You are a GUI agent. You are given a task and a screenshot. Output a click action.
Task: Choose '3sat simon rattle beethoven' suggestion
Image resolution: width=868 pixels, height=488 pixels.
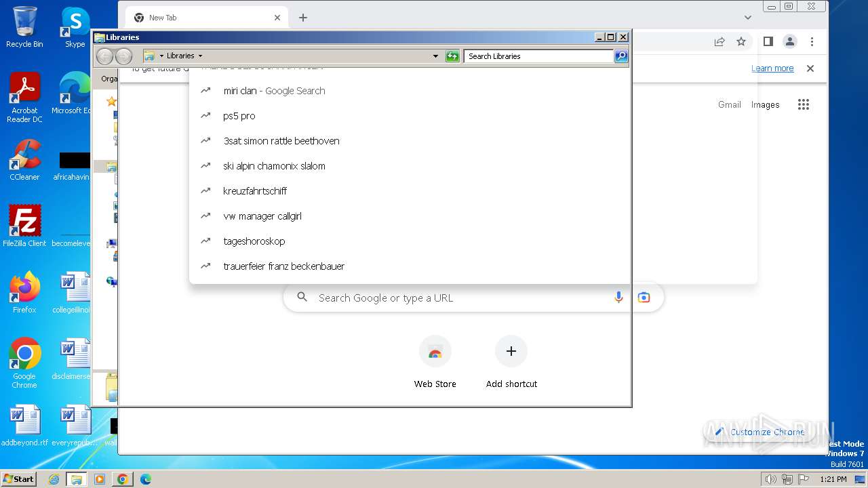point(473,141)
